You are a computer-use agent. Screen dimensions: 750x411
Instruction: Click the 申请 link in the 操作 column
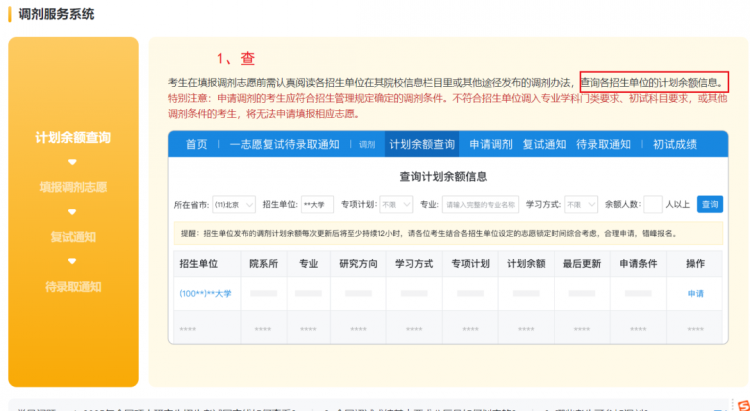click(x=695, y=294)
